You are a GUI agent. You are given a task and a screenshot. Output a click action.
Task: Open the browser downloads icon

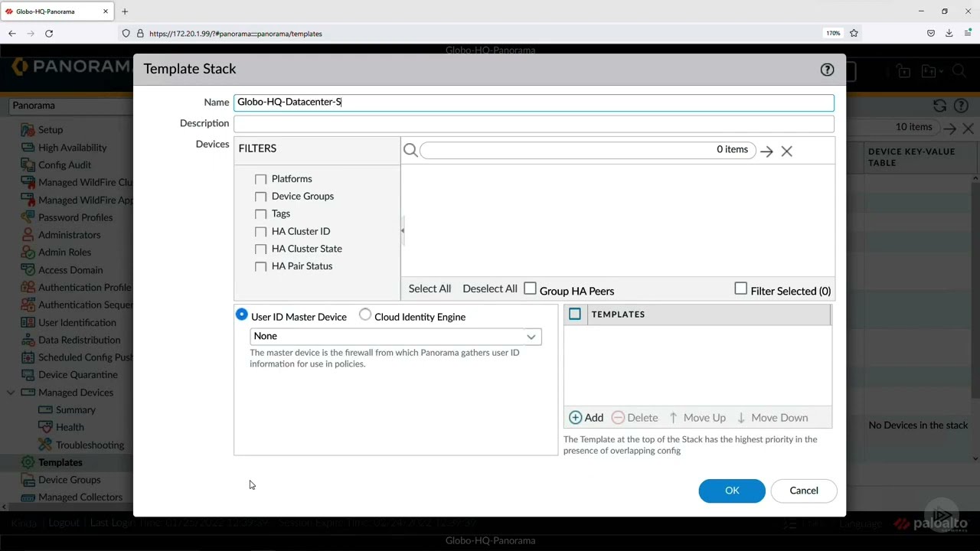pos(949,34)
